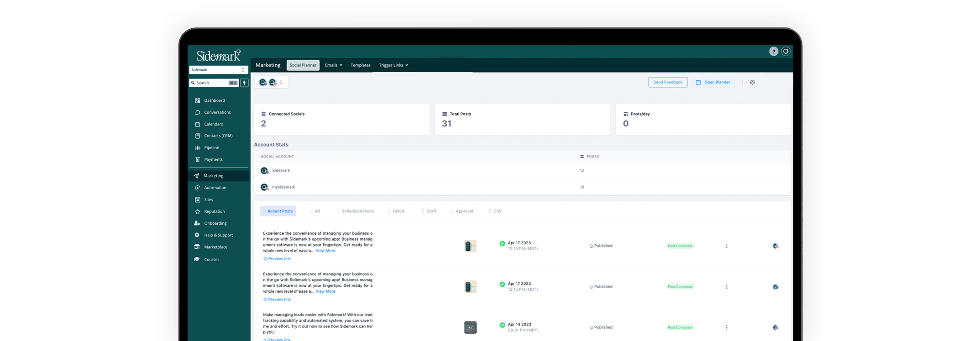Click the lightning quick actions button
Image resolution: width=980 pixels, height=341 pixels.
coord(245,83)
